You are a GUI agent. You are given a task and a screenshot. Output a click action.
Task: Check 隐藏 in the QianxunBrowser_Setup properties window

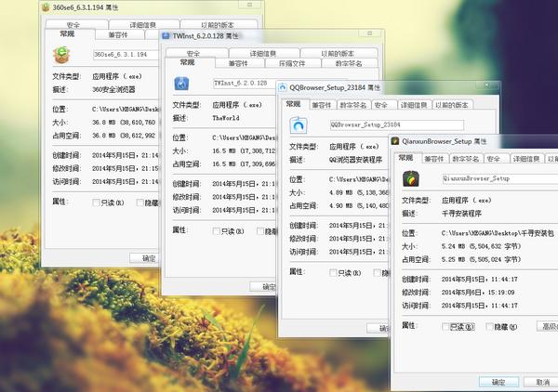click(x=489, y=327)
